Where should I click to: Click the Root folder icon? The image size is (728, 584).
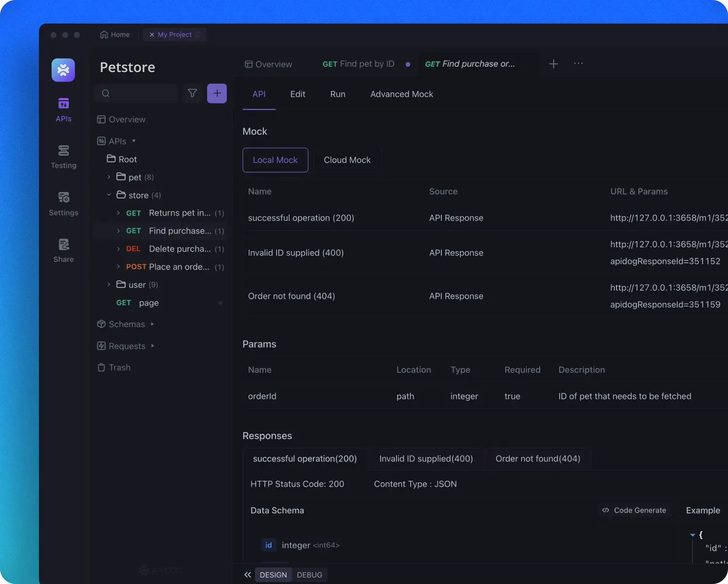(111, 159)
